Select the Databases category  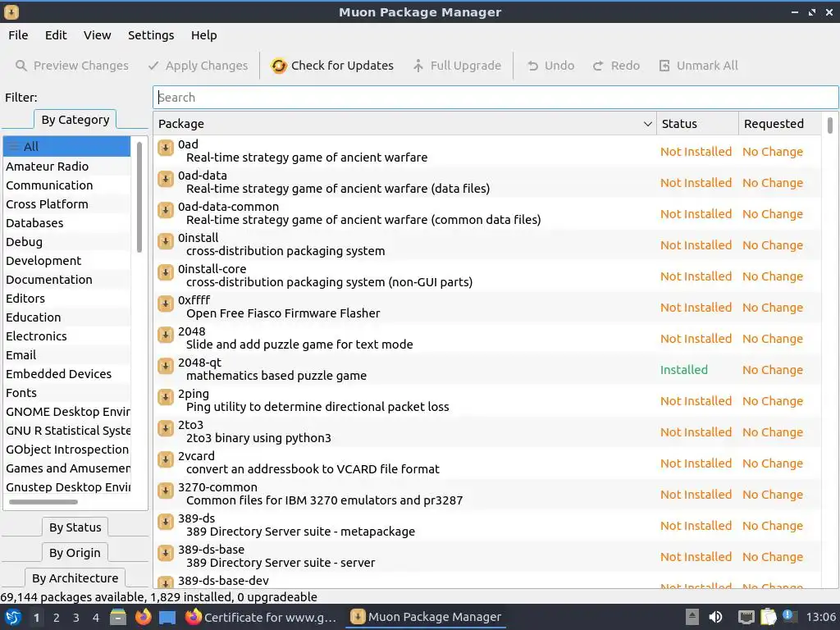(67, 223)
